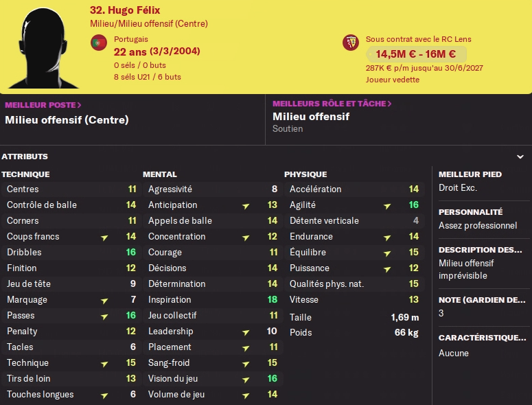Select the Dribbles attribute row

(x=69, y=253)
